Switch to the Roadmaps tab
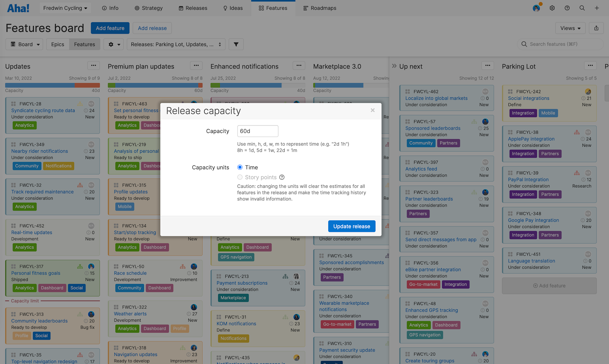Screen dimensions: 609x364 tap(320, 8)
